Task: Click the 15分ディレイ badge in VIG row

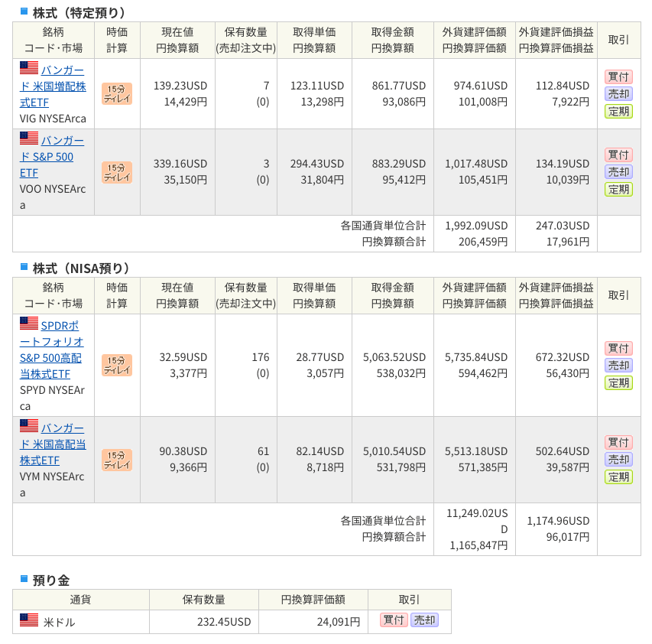Action: [117, 94]
